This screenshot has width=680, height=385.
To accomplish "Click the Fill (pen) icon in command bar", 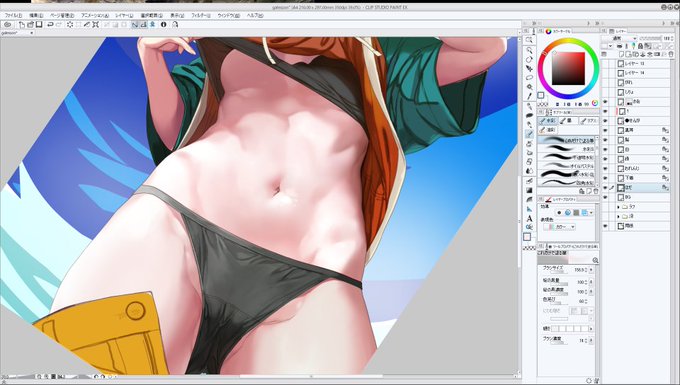I will [87, 25].
